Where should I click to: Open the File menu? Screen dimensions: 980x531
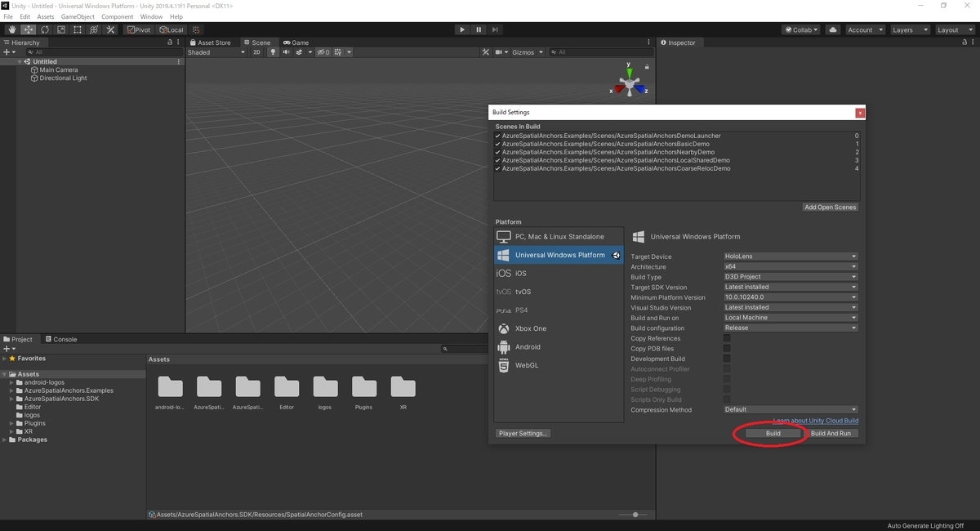[x=8, y=16]
